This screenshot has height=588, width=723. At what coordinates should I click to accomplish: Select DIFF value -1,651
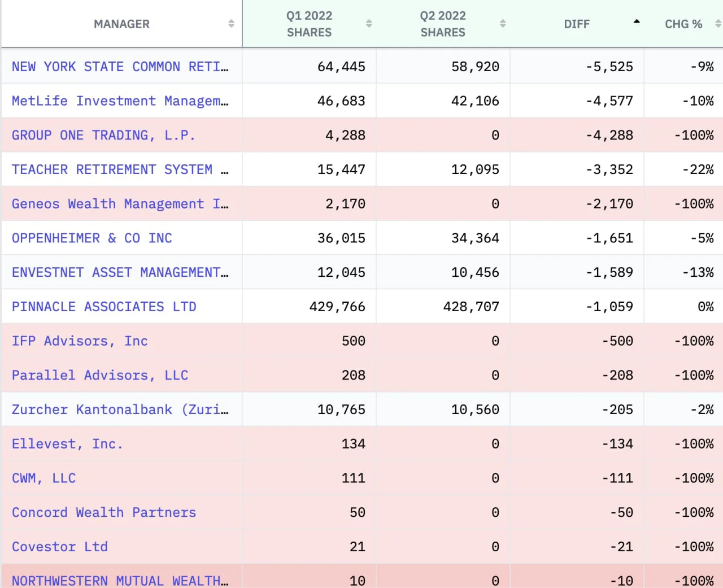(x=609, y=238)
